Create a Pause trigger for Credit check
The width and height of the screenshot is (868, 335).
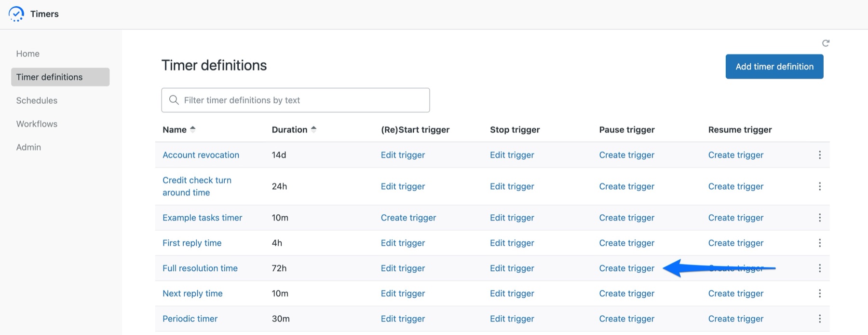point(627,186)
